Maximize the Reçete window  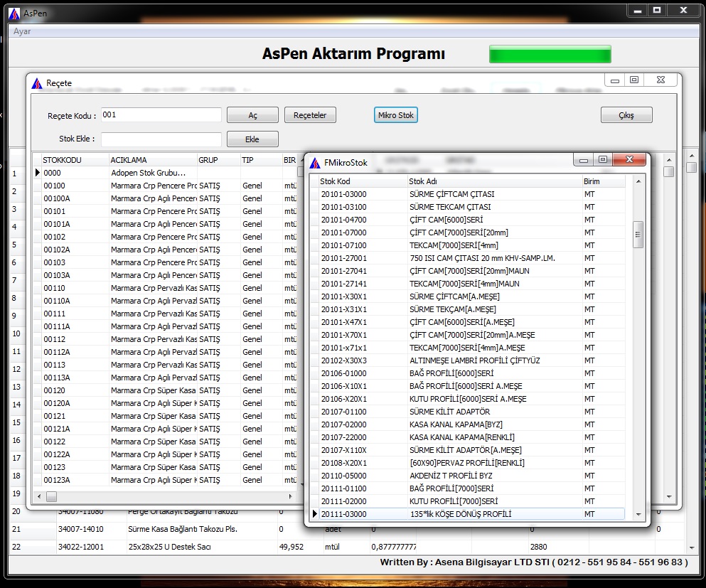click(634, 80)
